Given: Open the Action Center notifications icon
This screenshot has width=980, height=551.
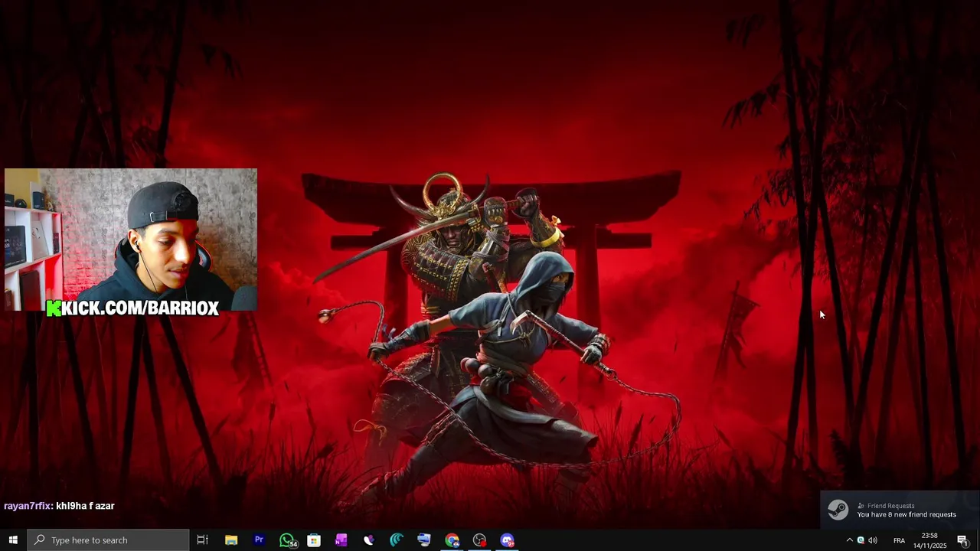Looking at the screenshot, I should coord(962,540).
